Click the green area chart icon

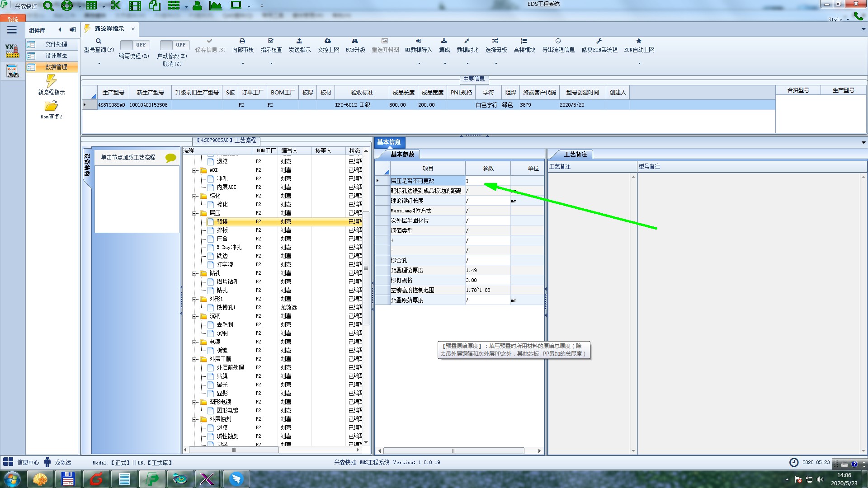pyautogui.click(x=216, y=5)
